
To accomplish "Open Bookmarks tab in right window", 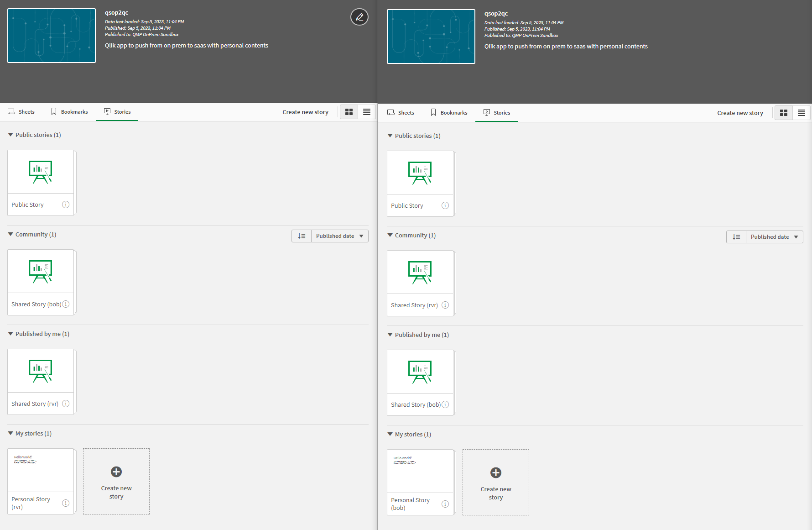I will tap(449, 113).
